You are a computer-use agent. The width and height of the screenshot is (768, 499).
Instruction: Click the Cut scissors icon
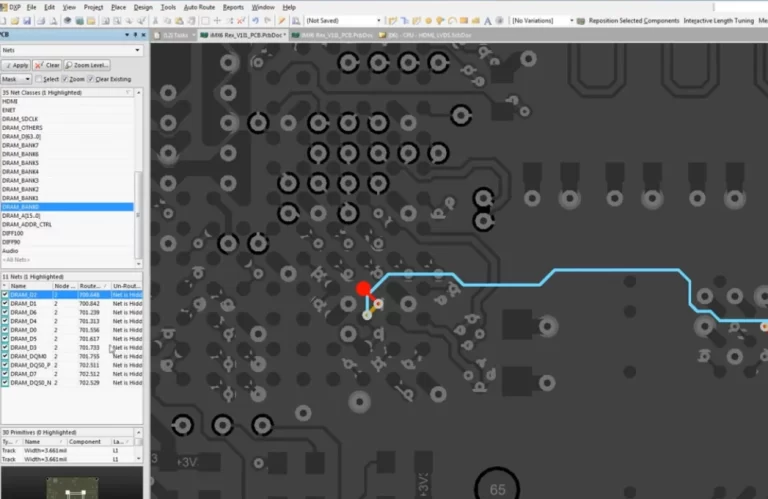(x=155, y=21)
